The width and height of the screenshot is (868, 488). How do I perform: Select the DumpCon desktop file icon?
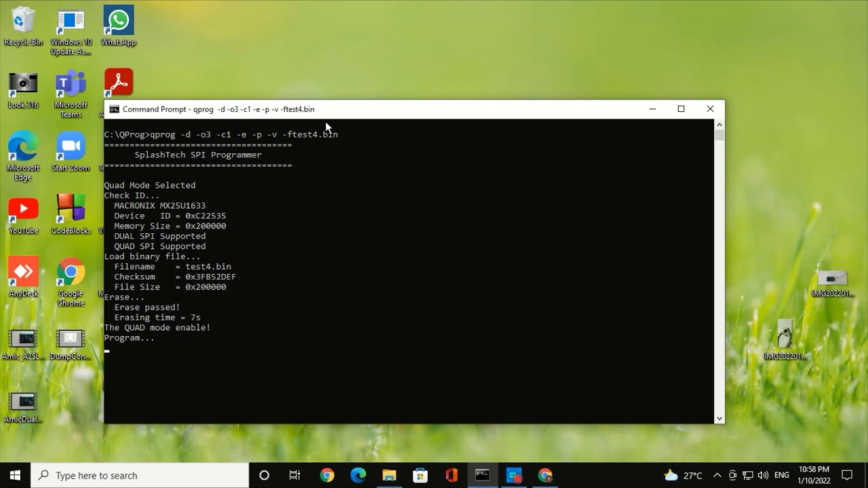(71, 344)
